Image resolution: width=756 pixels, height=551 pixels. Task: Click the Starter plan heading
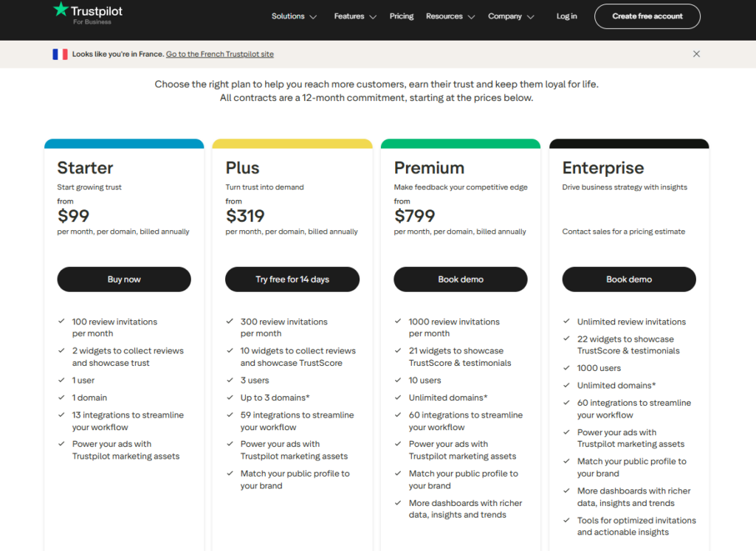pos(85,167)
